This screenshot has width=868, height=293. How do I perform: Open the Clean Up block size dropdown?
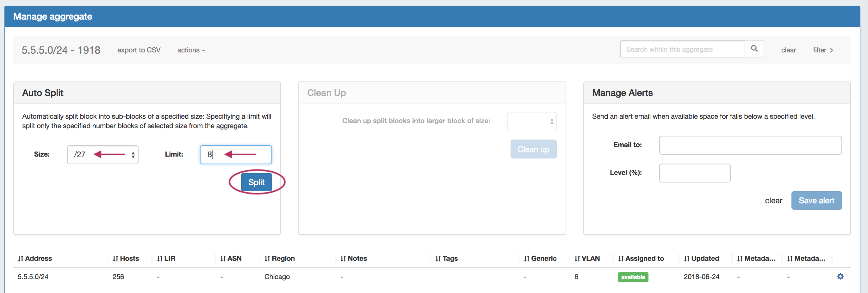(532, 122)
